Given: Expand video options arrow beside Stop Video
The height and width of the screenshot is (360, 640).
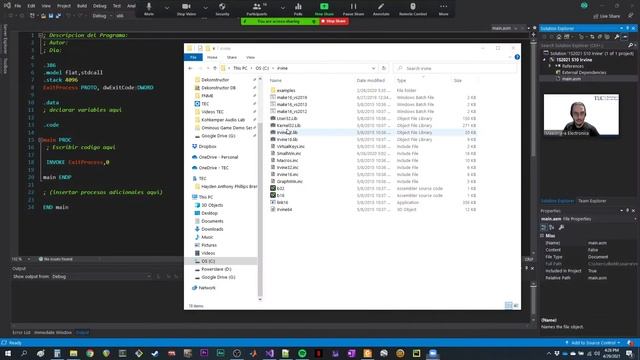Looking at the screenshot, I should point(205,8).
